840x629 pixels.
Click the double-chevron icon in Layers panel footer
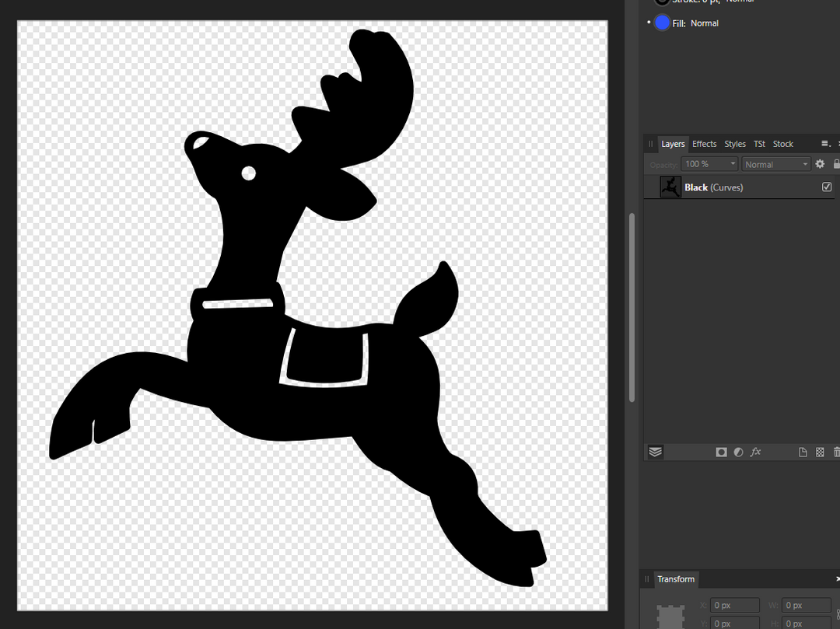coord(655,452)
